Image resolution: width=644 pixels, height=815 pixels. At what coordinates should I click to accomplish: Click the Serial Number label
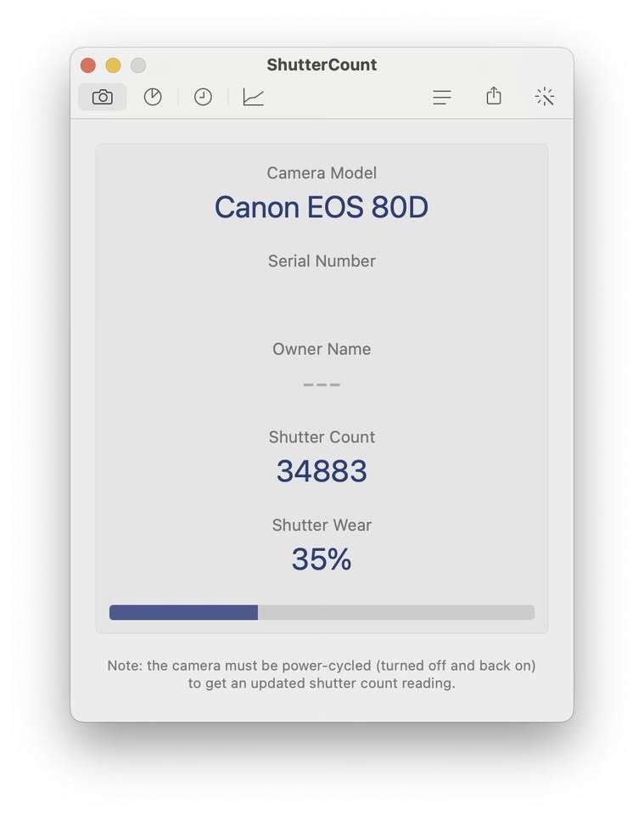[322, 261]
